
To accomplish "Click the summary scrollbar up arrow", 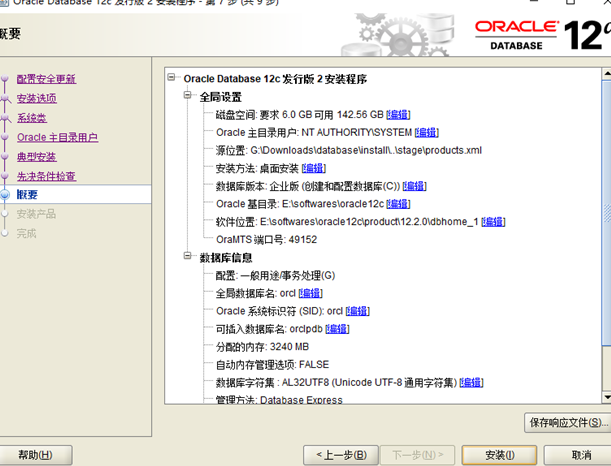I will click(x=607, y=73).
